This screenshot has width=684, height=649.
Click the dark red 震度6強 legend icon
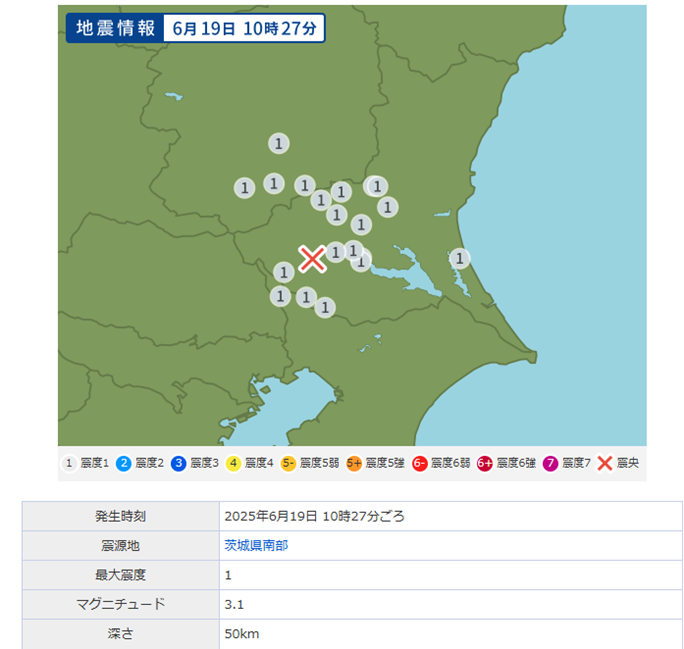[485, 463]
